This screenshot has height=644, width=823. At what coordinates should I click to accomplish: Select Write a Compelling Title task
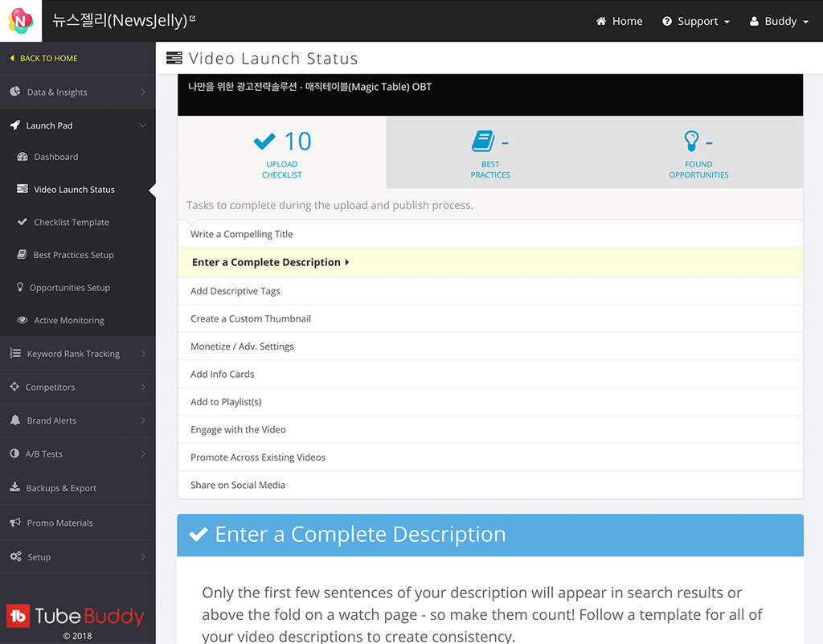490,234
